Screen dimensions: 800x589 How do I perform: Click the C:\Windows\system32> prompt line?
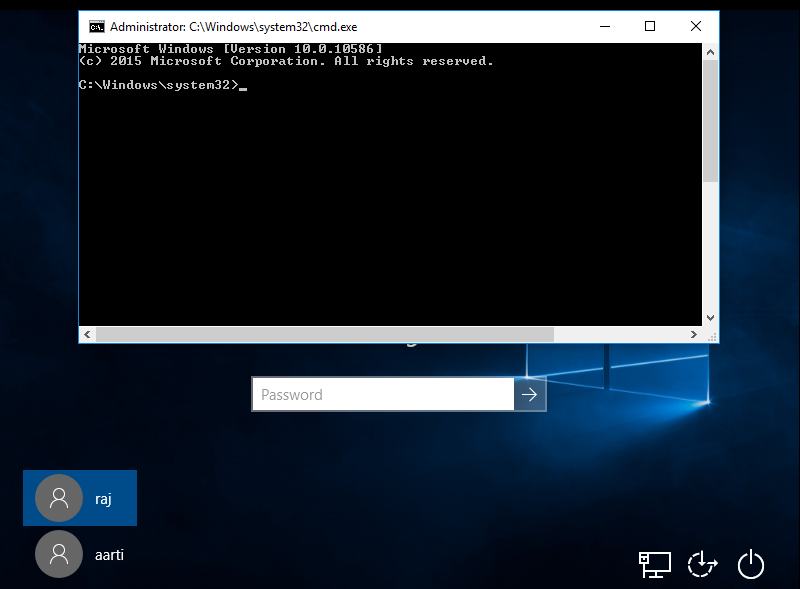(163, 85)
